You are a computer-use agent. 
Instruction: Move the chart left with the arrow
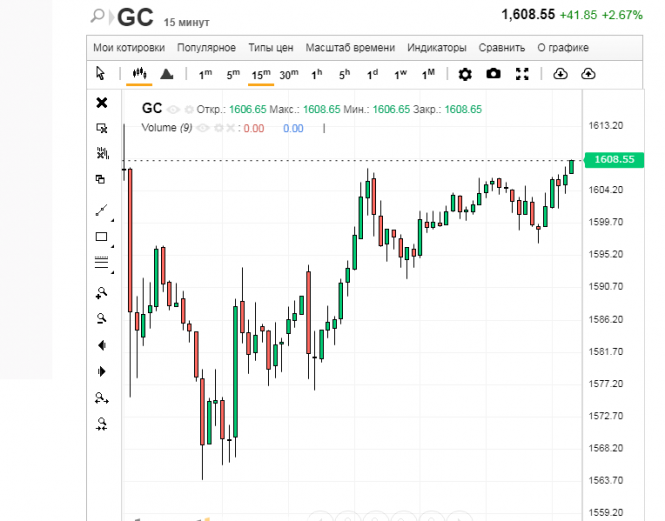101,345
